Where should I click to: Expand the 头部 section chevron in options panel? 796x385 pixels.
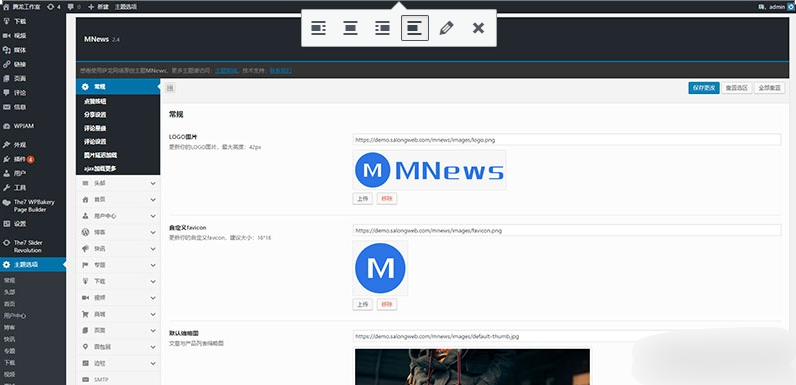click(x=153, y=183)
